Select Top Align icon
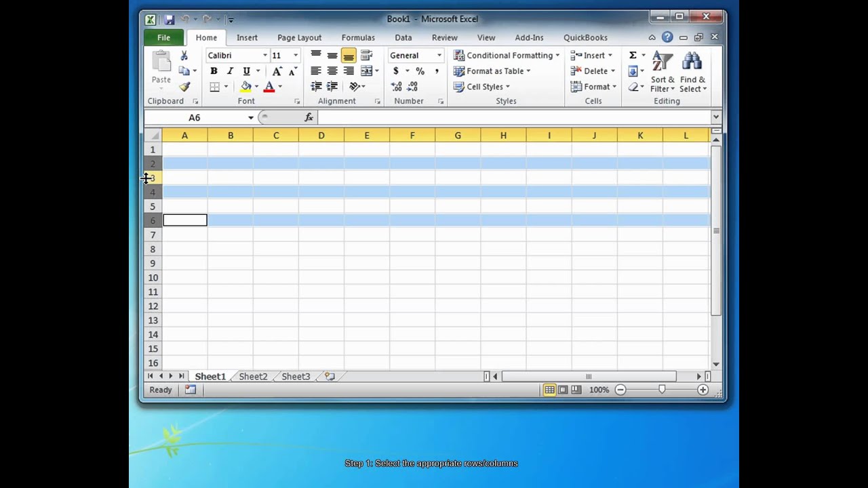868x488 pixels. pyautogui.click(x=316, y=56)
